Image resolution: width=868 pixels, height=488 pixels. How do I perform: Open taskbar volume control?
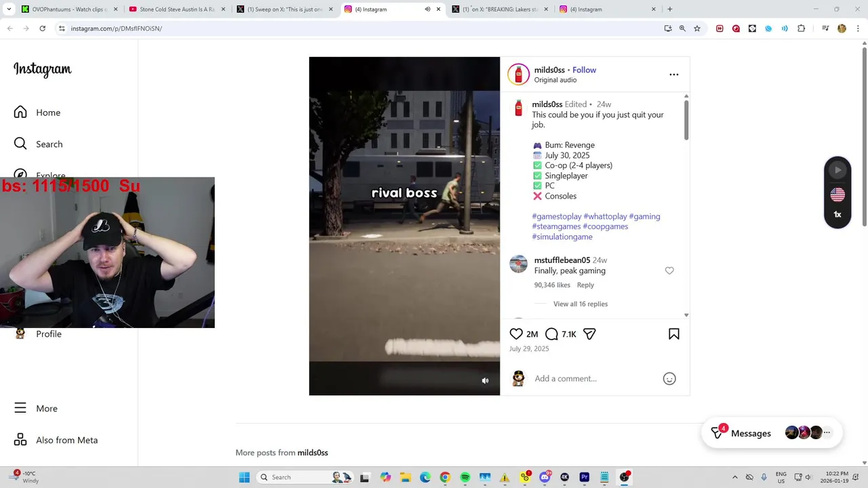[808, 477]
